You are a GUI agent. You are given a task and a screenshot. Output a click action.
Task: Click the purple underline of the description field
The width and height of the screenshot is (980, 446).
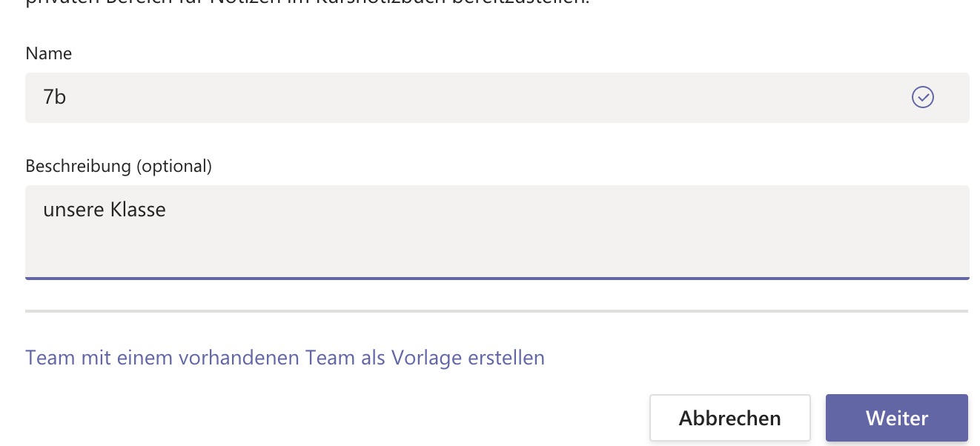pos(497,278)
